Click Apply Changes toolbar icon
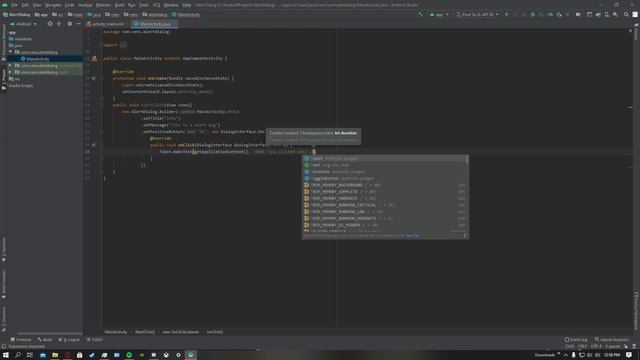 coord(515,14)
